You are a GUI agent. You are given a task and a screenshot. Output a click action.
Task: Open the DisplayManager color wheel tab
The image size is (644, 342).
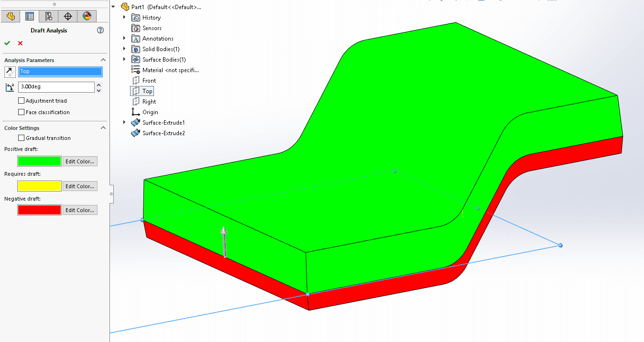coord(87,16)
